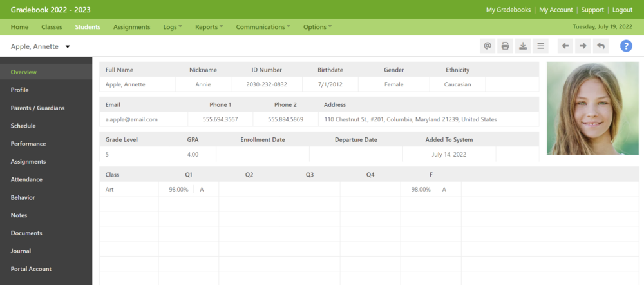Expand the Communications menu

[x=263, y=26]
